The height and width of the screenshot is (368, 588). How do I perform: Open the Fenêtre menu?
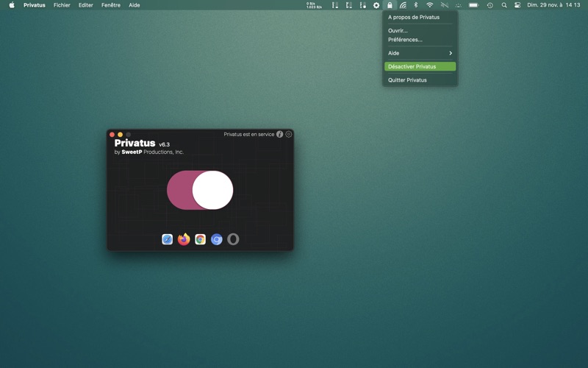tap(111, 5)
